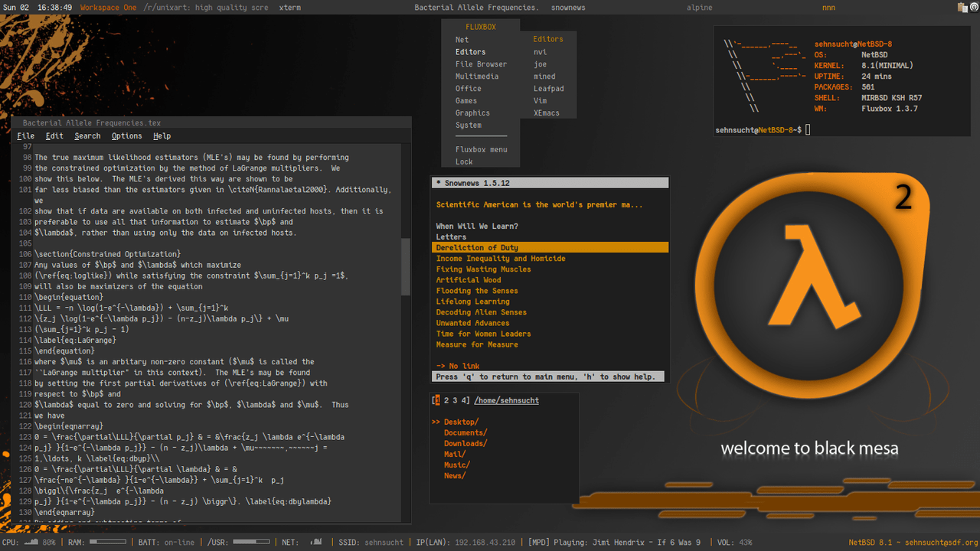Launch nvi from the Editors submenu

pos(548,52)
